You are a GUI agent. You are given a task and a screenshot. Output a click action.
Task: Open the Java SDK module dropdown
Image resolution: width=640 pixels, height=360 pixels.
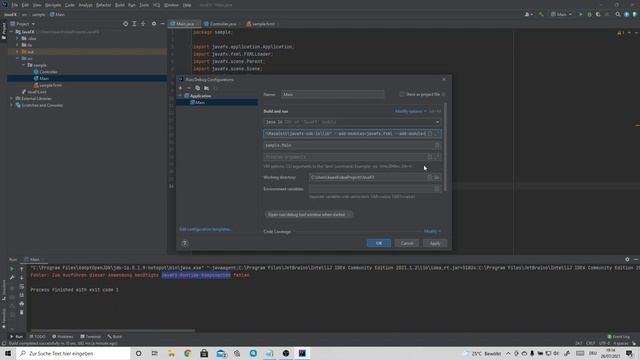352,122
